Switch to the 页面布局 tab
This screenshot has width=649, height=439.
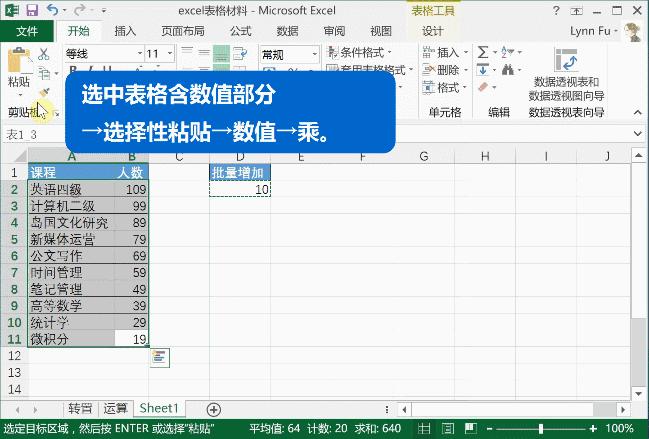click(183, 31)
